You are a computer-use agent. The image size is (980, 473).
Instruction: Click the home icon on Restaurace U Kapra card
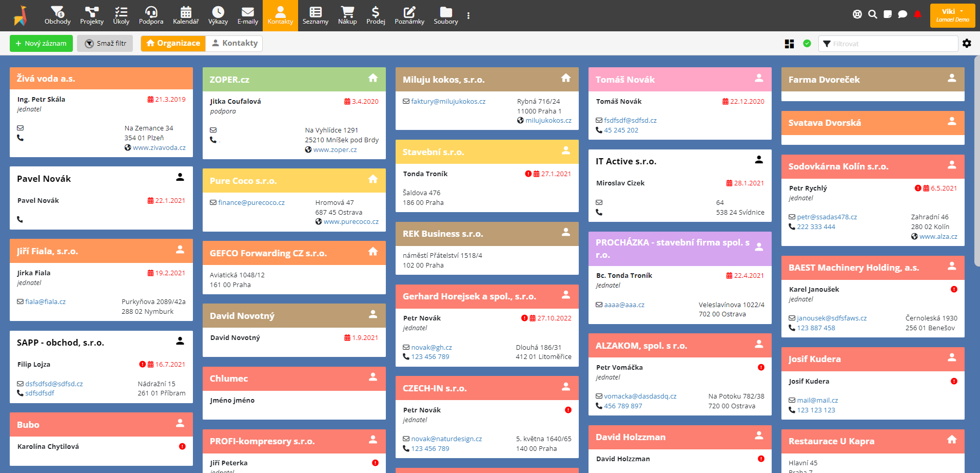tap(952, 440)
